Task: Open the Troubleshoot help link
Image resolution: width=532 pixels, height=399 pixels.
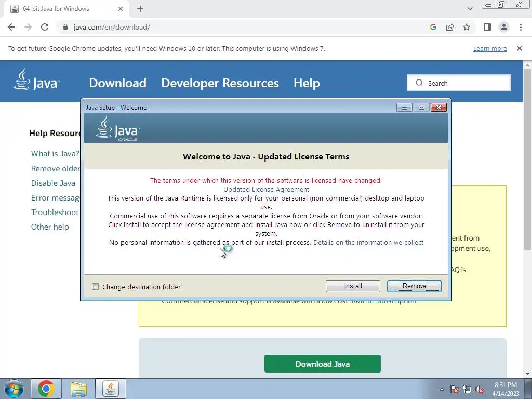Action: [x=55, y=212]
